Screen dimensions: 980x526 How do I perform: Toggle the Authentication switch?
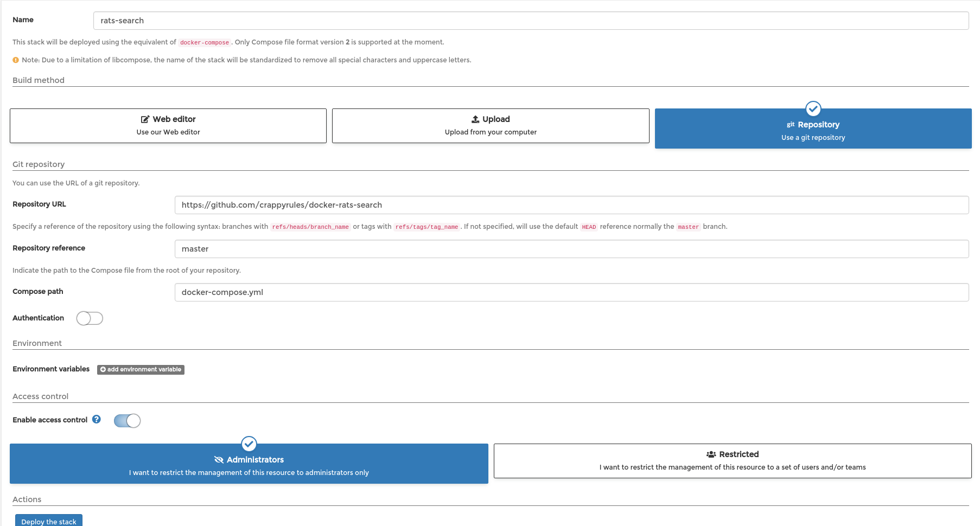pyautogui.click(x=90, y=318)
